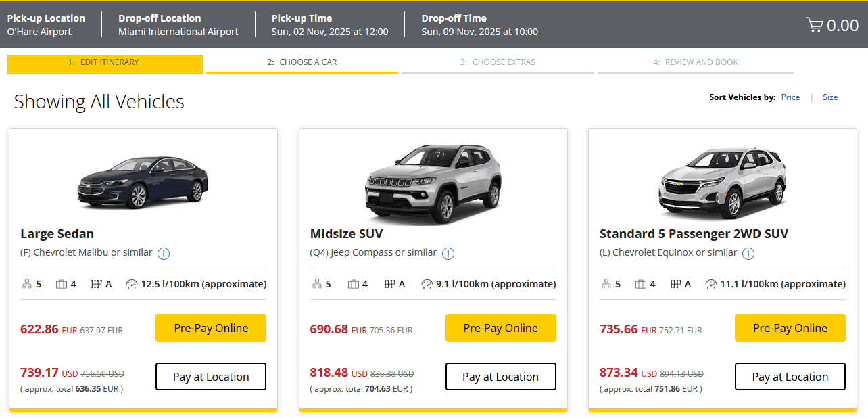Screen dimensions: 868x418
Task: Pre-Pay Online for Standard 5 Passenger SUV
Action: point(790,328)
